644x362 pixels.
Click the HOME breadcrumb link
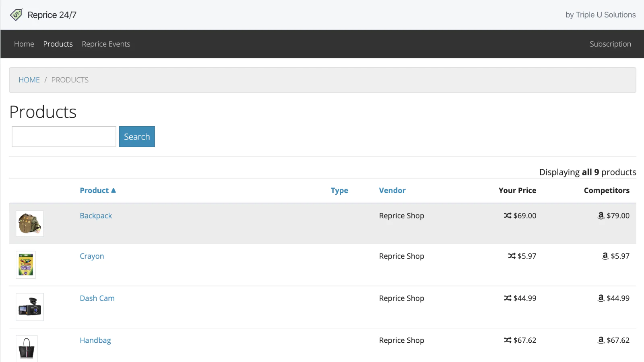pyautogui.click(x=29, y=80)
